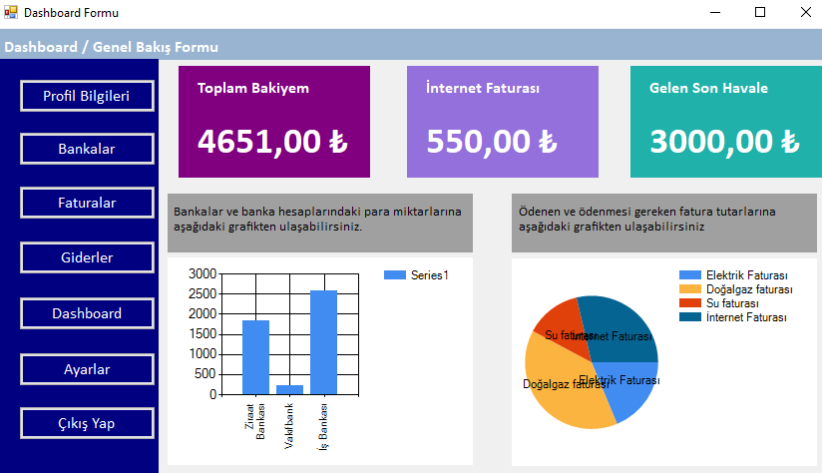Open the Profil Bilgileri page
Viewport: 822px width, 473px height.
(87, 96)
